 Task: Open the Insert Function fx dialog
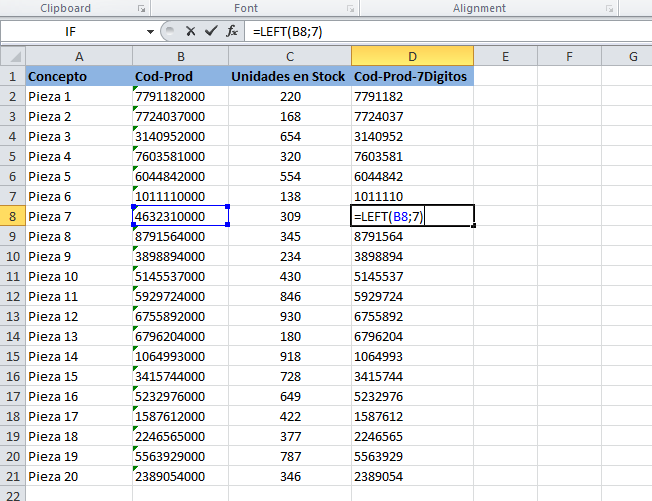coord(232,31)
